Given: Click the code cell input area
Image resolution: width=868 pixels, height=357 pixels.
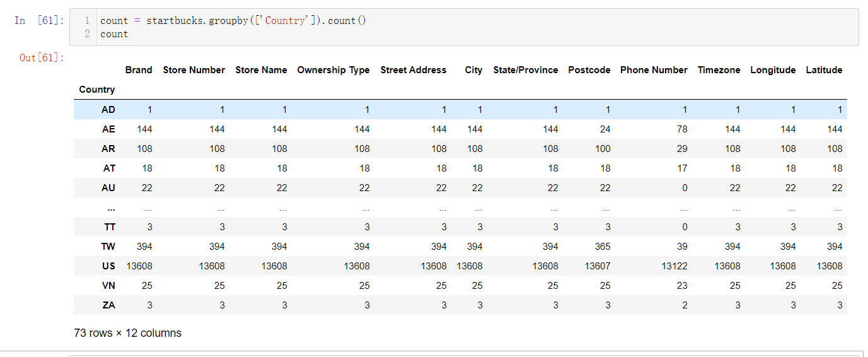Looking at the screenshot, I should point(464,27).
